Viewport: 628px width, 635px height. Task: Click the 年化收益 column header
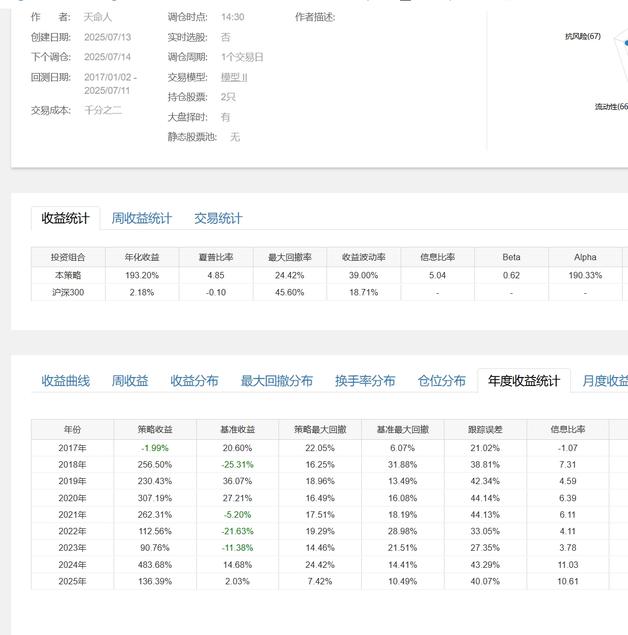pyautogui.click(x=142, y=258)
